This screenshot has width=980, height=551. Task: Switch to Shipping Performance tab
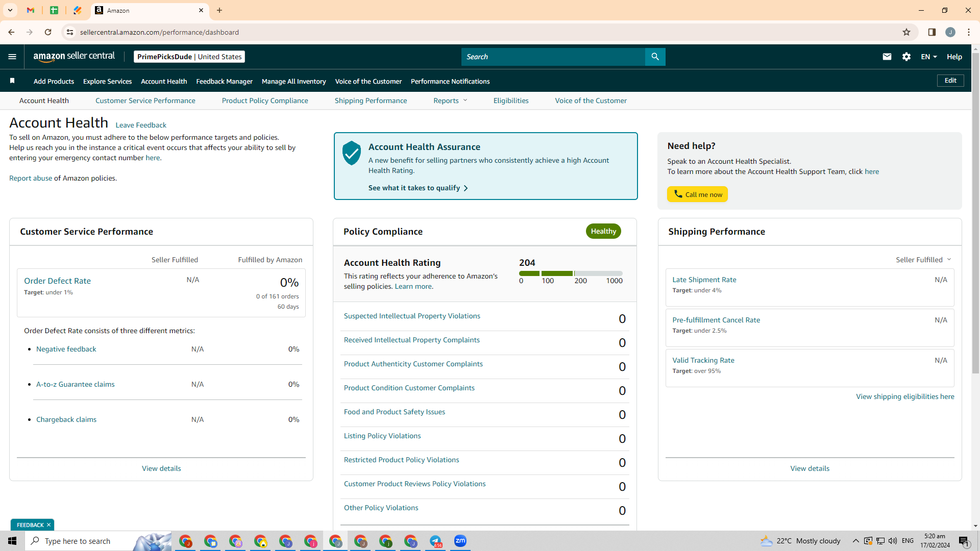point(371,101)
